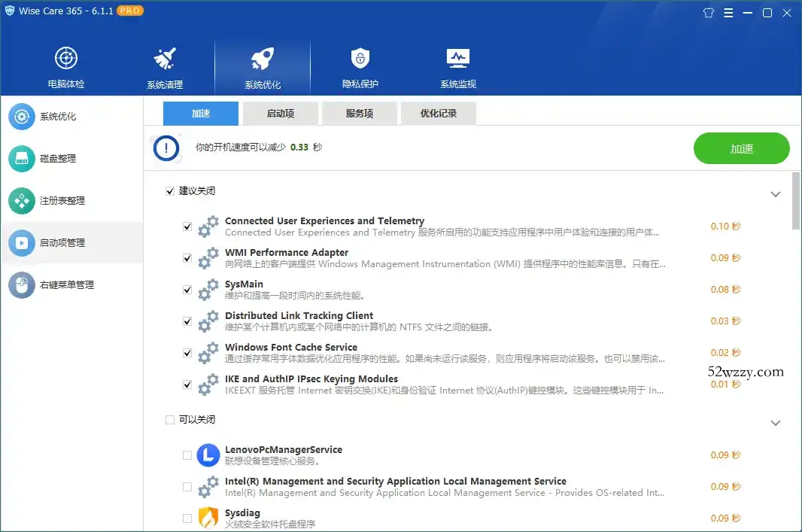Screen dimensions: 802x532
Task: Check the Intel(R) Management service checkbox
Action: click(187, 487)
